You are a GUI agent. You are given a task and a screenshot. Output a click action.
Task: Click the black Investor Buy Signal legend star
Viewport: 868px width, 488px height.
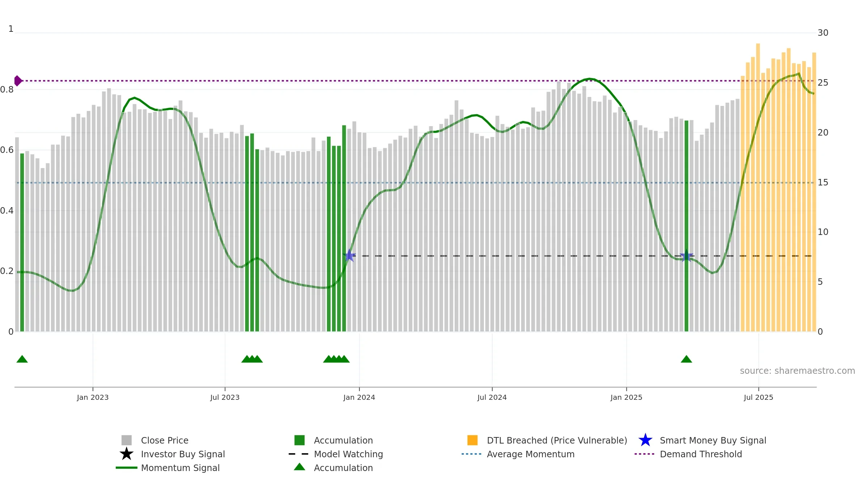click(x=127, y=454)
